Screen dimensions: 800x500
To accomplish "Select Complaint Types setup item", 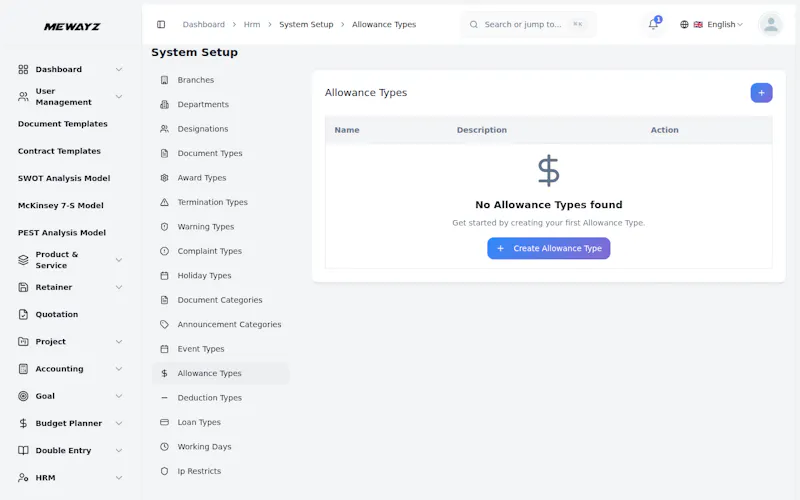I will [x=220, y=251].
